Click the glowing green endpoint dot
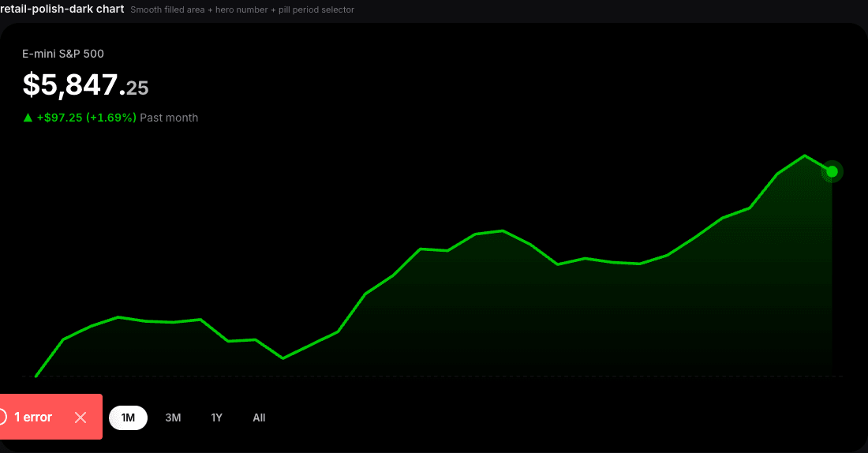Viewport: 868px width, 453px height. pos(832,172)
